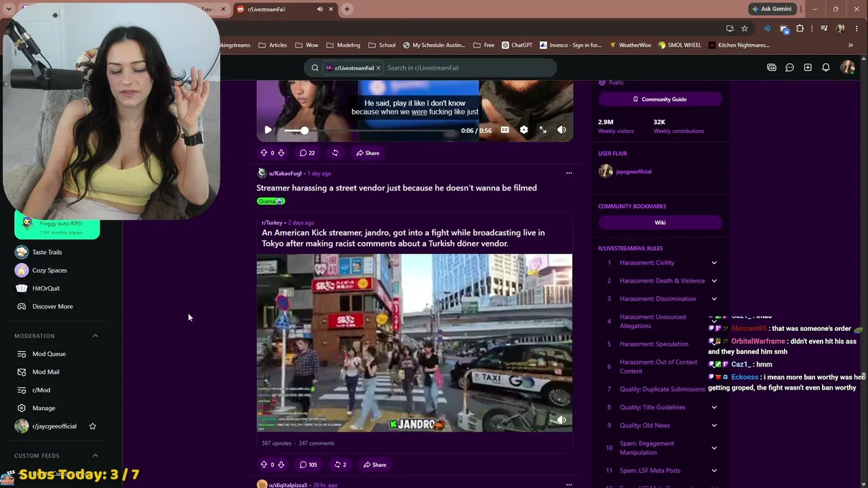Open the Reddit advertise icon in the header
Image resolution: width=868 pixels, height=488 pixels.
tap(772, 68)
